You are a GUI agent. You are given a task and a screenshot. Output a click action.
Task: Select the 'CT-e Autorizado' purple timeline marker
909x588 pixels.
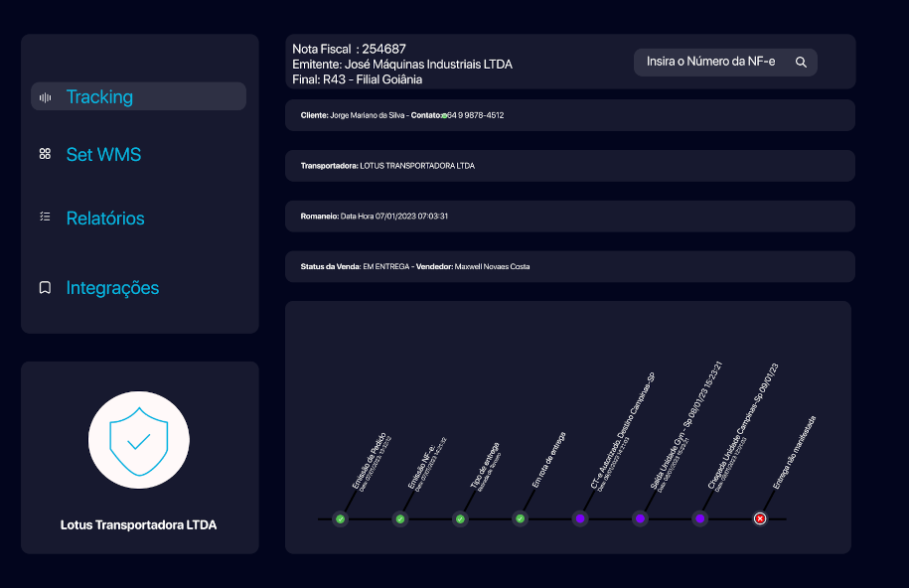580,518
